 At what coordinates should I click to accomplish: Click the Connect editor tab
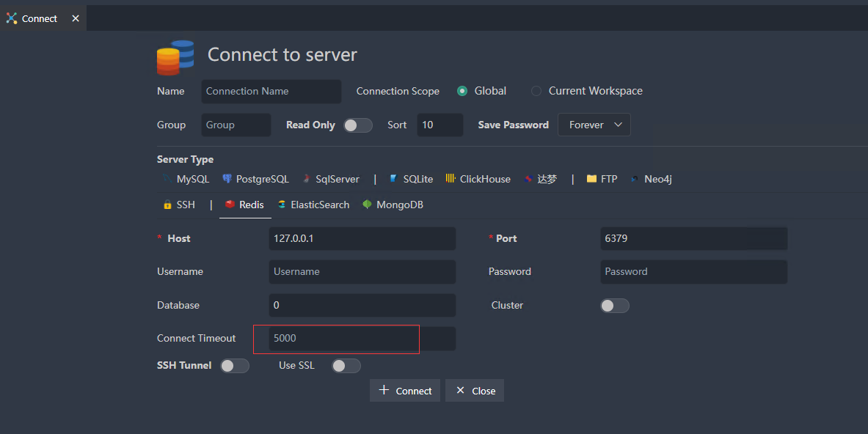pos(37,18)
